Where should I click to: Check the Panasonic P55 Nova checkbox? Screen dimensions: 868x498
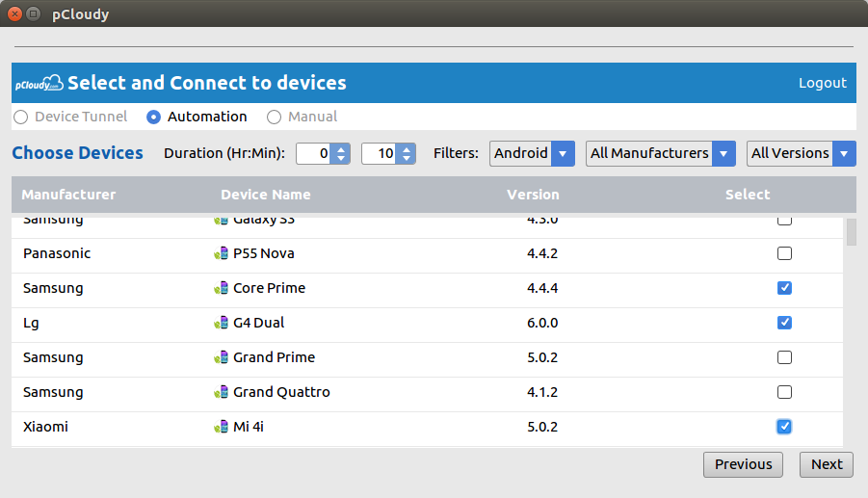click(x=784, y=253)
